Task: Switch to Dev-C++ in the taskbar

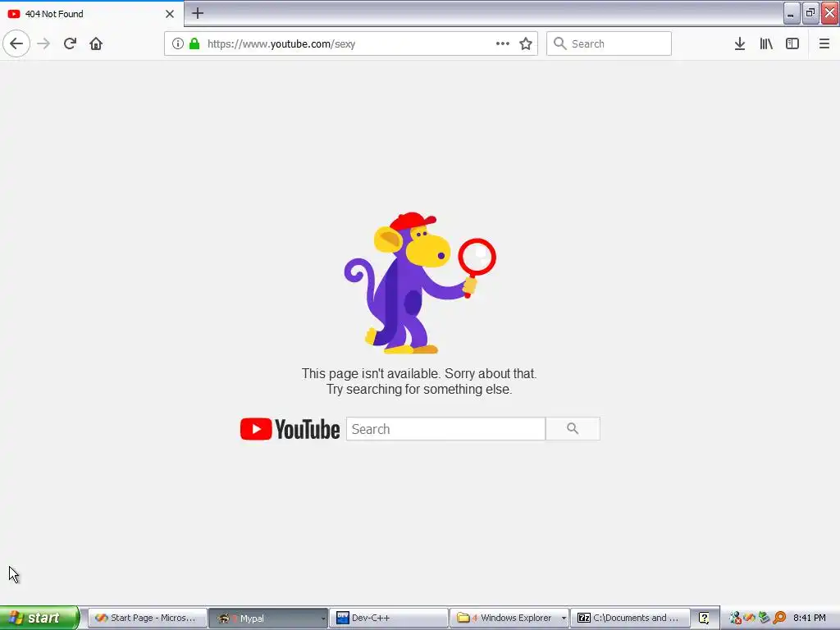Action: pos(388,618)
